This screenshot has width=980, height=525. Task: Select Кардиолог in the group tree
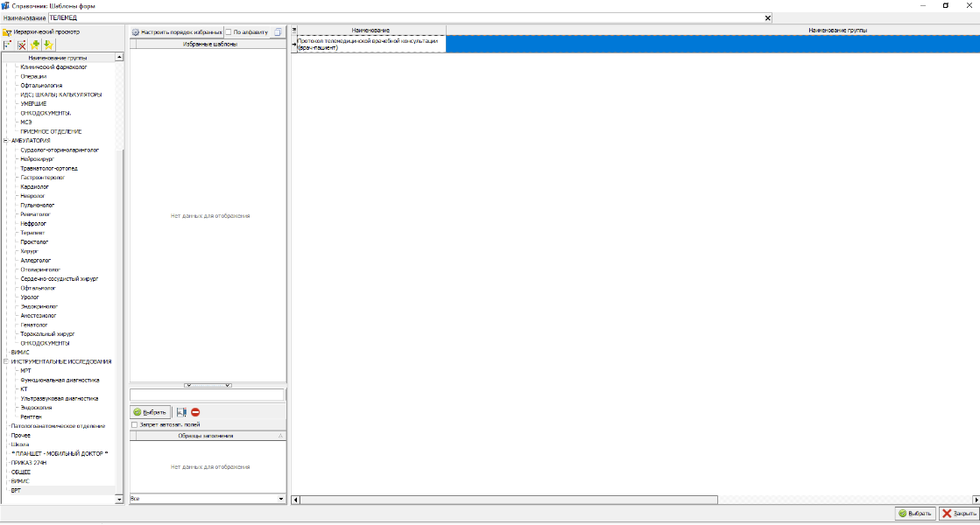[35, 186]
